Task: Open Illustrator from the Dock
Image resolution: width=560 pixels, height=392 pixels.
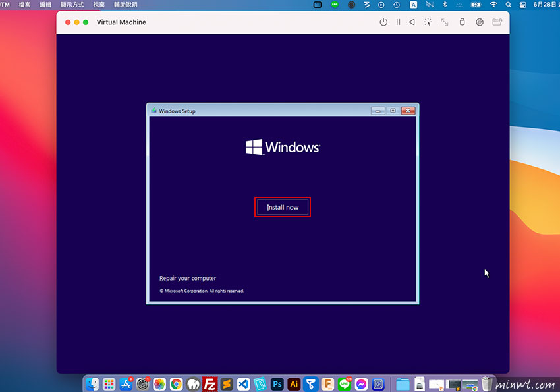Action: (294, 384)
